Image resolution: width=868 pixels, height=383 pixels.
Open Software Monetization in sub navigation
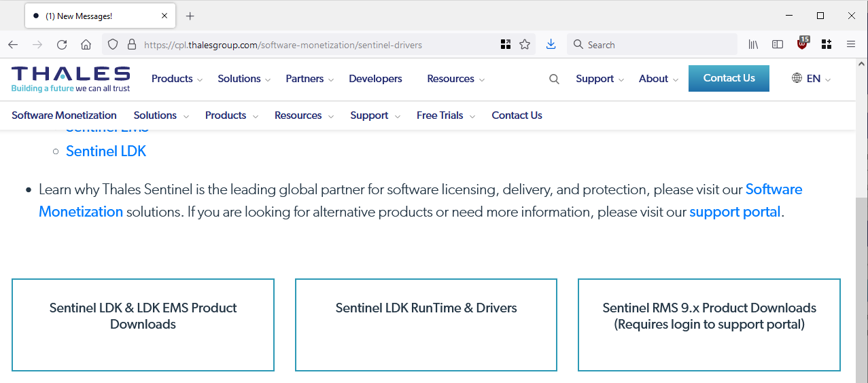pos(64,115)
